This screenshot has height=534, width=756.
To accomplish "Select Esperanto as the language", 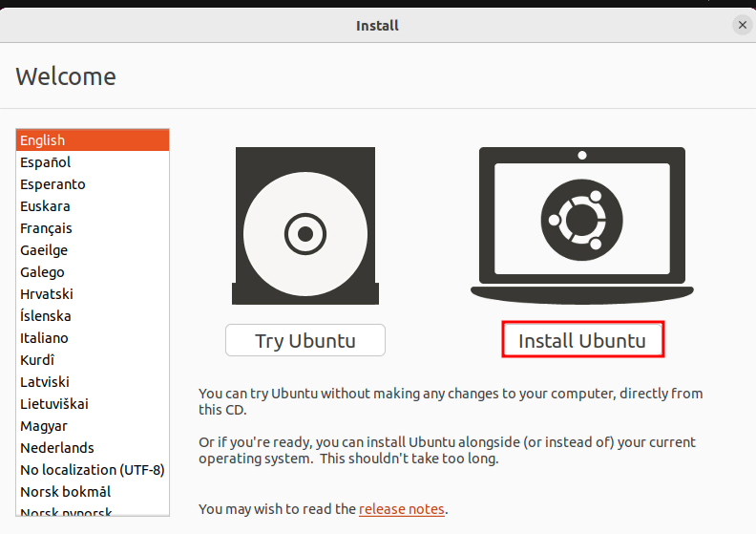I will [x=52, y=184].
